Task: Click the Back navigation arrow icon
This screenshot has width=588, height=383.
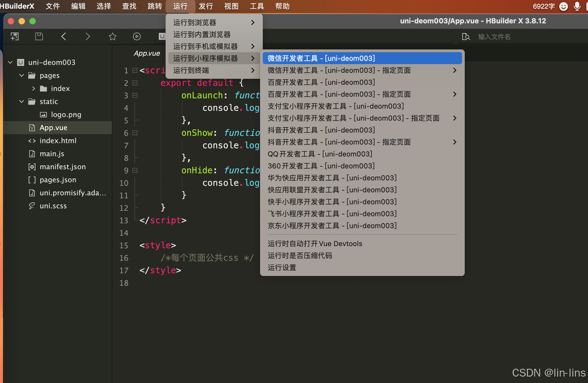Action: pos(63,36)
